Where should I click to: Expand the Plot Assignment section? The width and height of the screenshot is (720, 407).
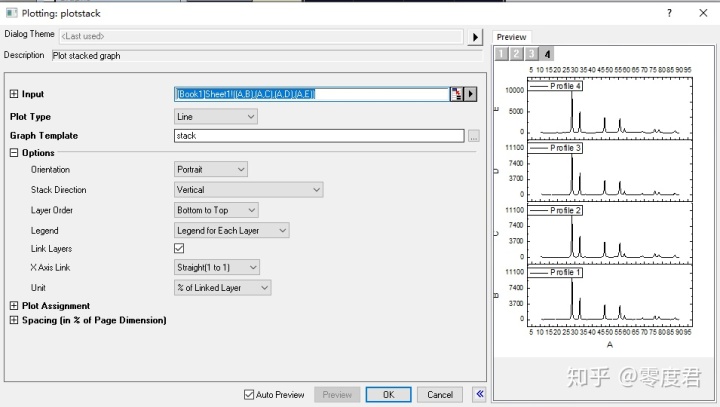click(x=14, y=305)
